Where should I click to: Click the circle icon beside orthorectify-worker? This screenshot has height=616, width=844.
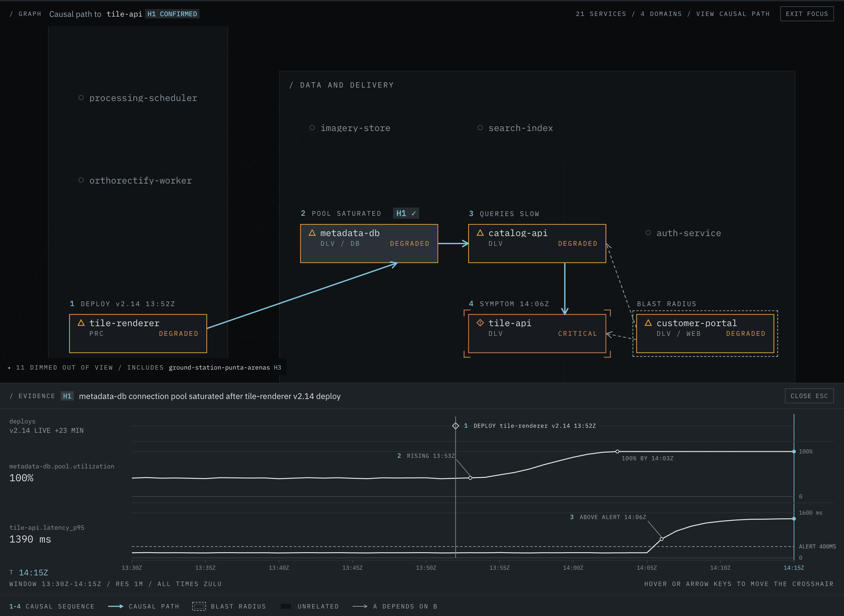81,180
